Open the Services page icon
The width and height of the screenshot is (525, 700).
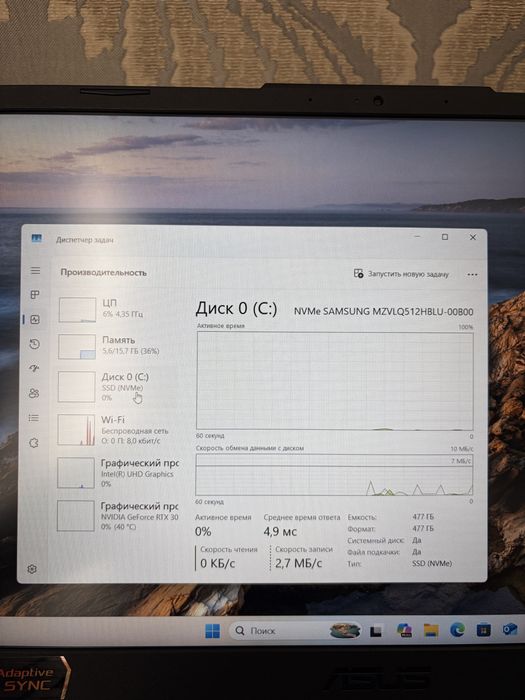(x=33, y=443)
